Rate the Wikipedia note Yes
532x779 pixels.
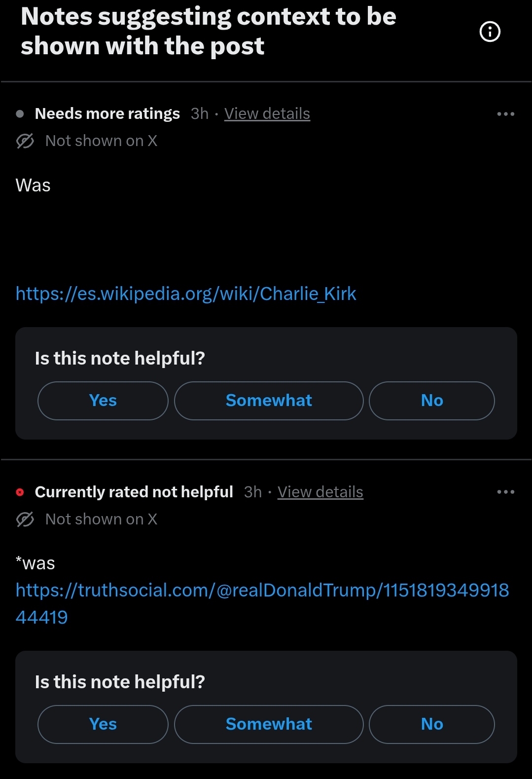[103, 401]
